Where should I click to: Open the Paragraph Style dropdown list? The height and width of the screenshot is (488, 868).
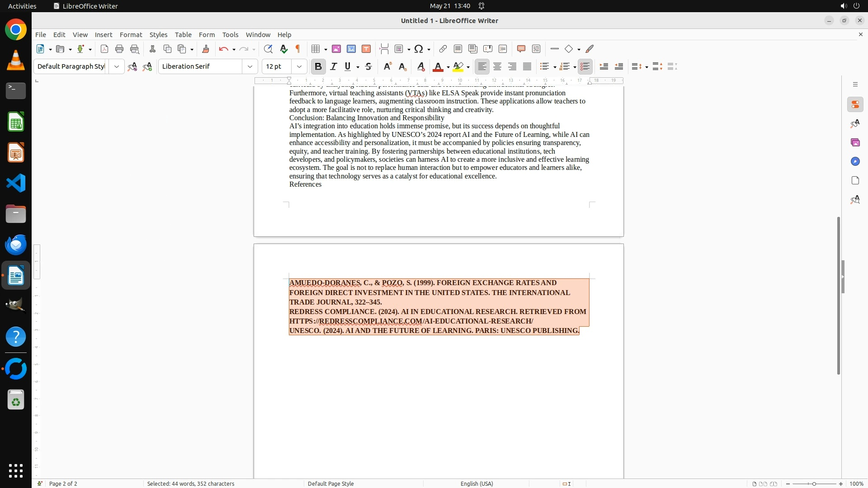click(117, 67)
